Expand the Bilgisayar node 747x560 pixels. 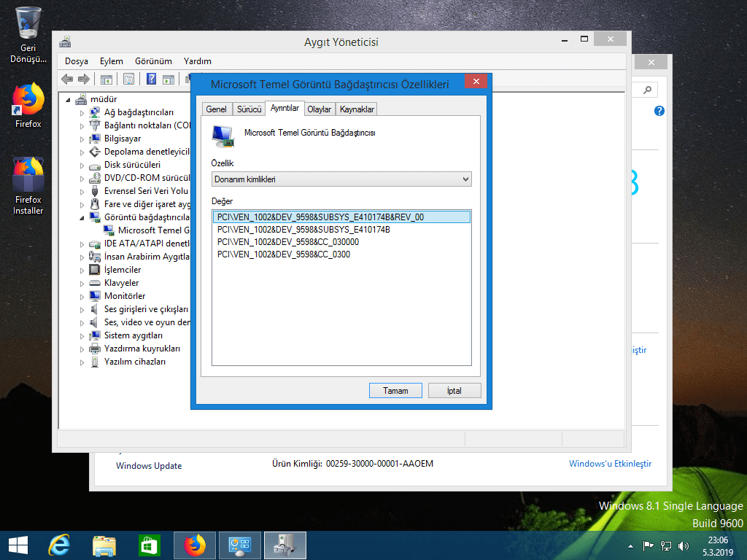(x=82, y=139)
